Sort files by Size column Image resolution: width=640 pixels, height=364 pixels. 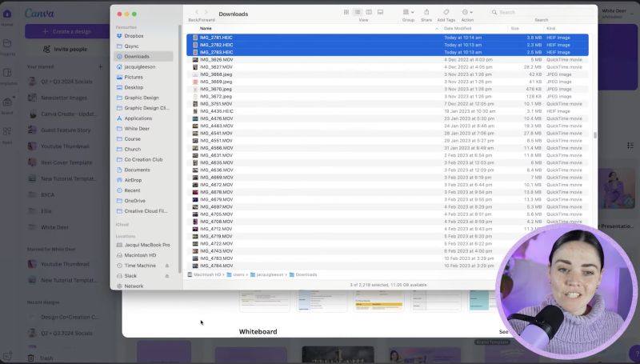[514, 29]
